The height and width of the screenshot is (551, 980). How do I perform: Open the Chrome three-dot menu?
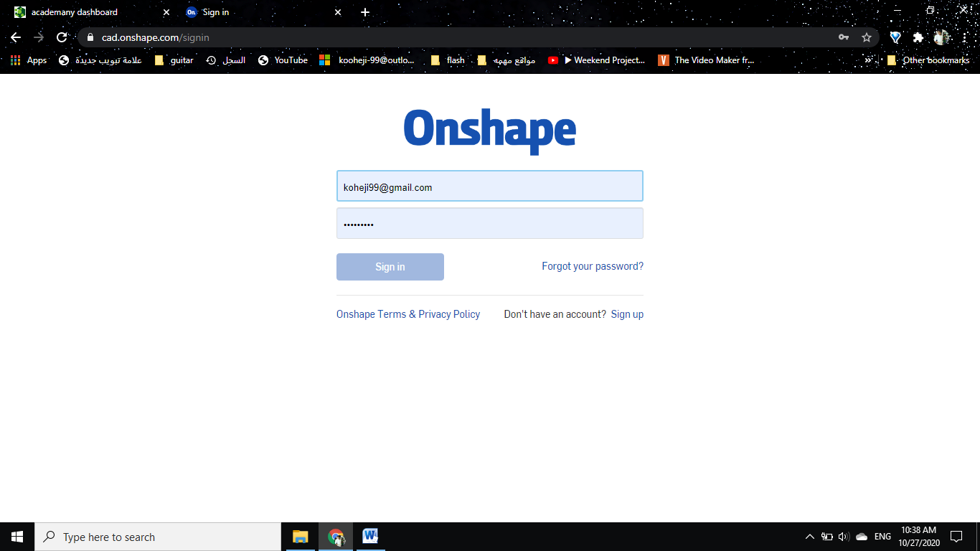(x=964, y=37)
